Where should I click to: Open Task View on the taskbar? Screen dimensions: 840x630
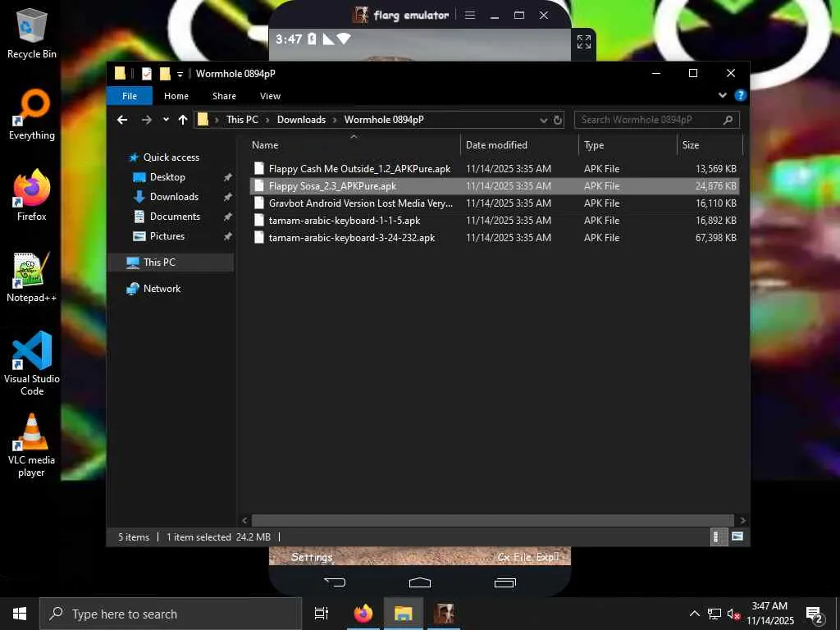[x=322, y=614]
